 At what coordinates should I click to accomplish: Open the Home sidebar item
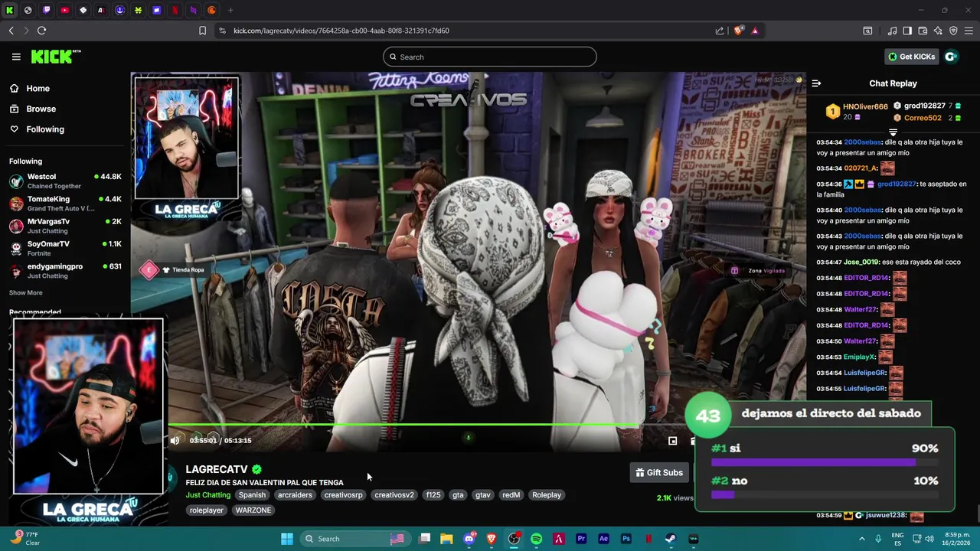point(38,89)
